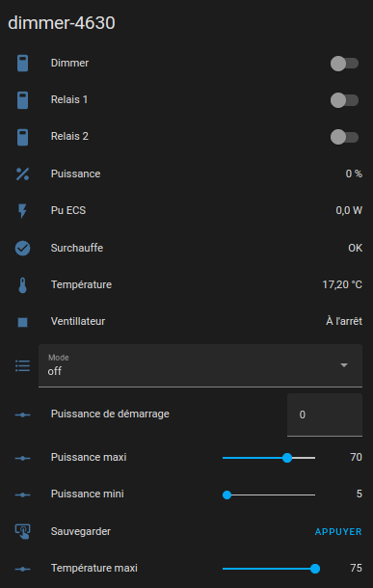Click the Relais 2 device icon
Screen dimensions: 373x588
point(22,137)
